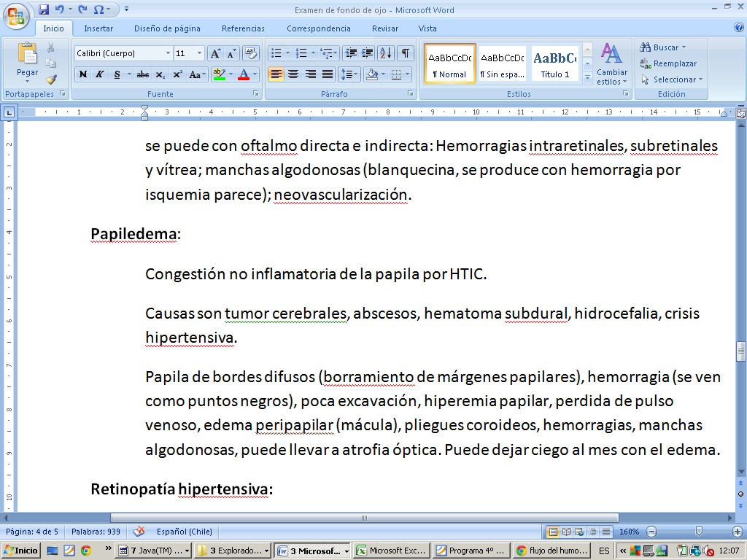Click the zoom slider handle in status bar
The height and width of the screenshot is (560, 747).
tap(699, 532)
